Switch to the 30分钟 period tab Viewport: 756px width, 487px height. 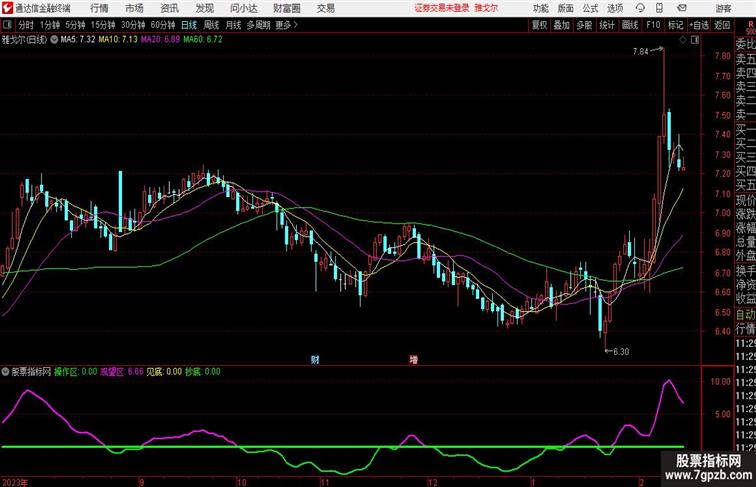(133, 25)
